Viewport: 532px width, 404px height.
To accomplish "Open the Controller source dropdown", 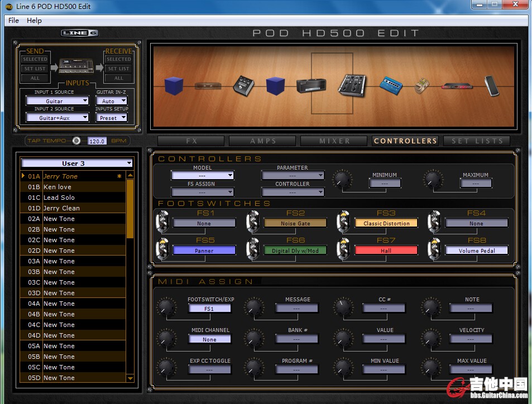I will (x=293, y=193).
